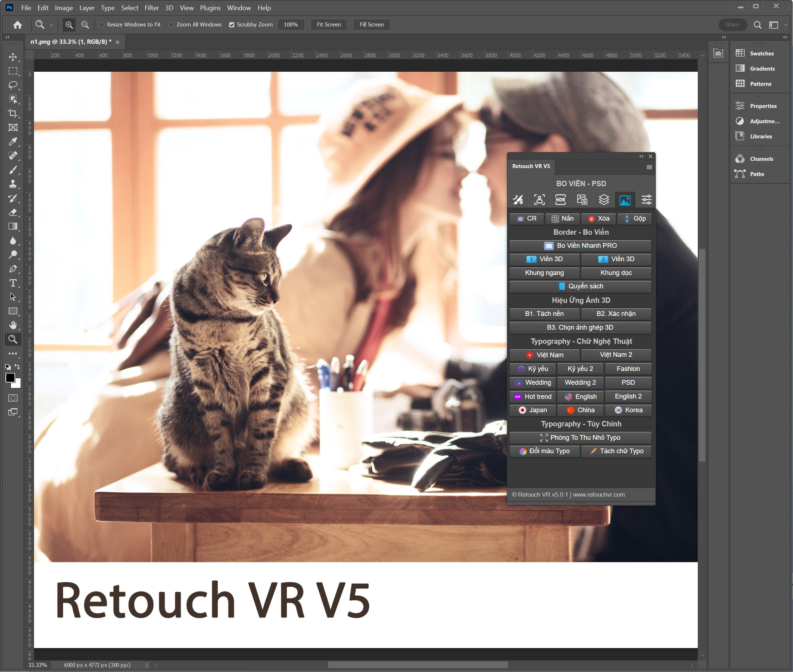Switch to the n1.png document tab

[70, 42]
